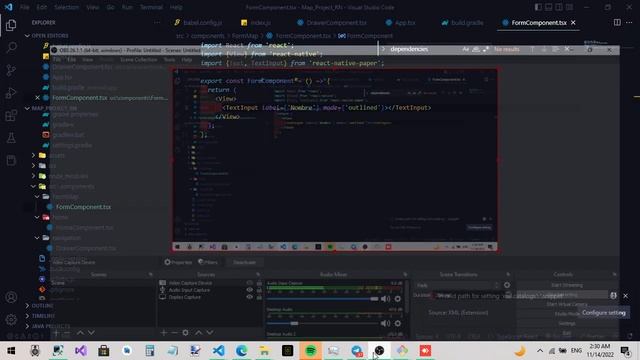The width and height of the screenshot is (640, 360).
Task: Toggle replace mode arrow in find widget
Action: point(383,49)
